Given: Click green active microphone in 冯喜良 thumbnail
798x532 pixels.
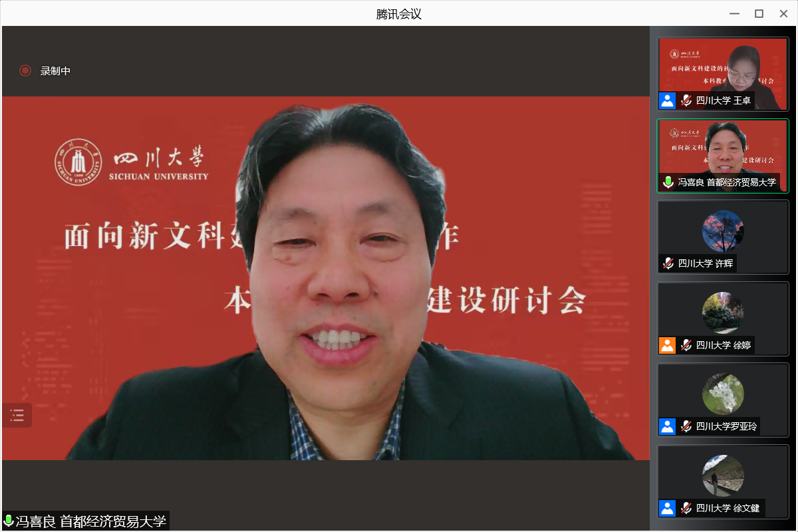Looking at the screenshot, I should [668, 182].
